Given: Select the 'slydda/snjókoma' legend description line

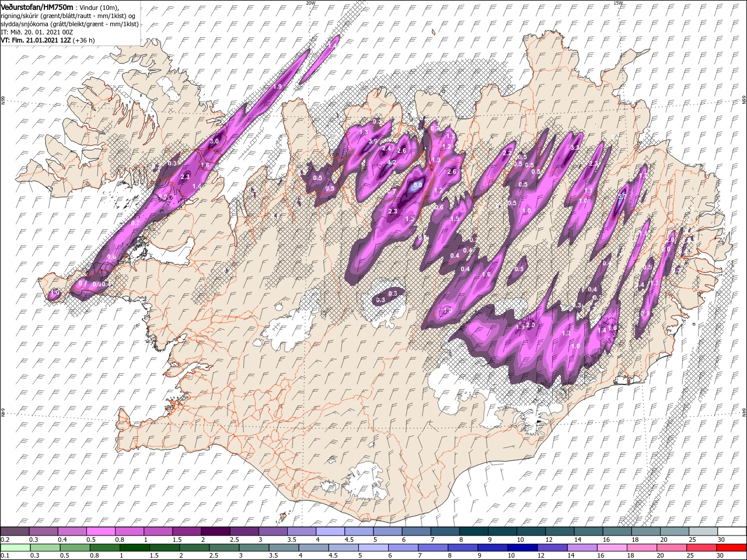Looking at the screenshot, I should (69, 24).
